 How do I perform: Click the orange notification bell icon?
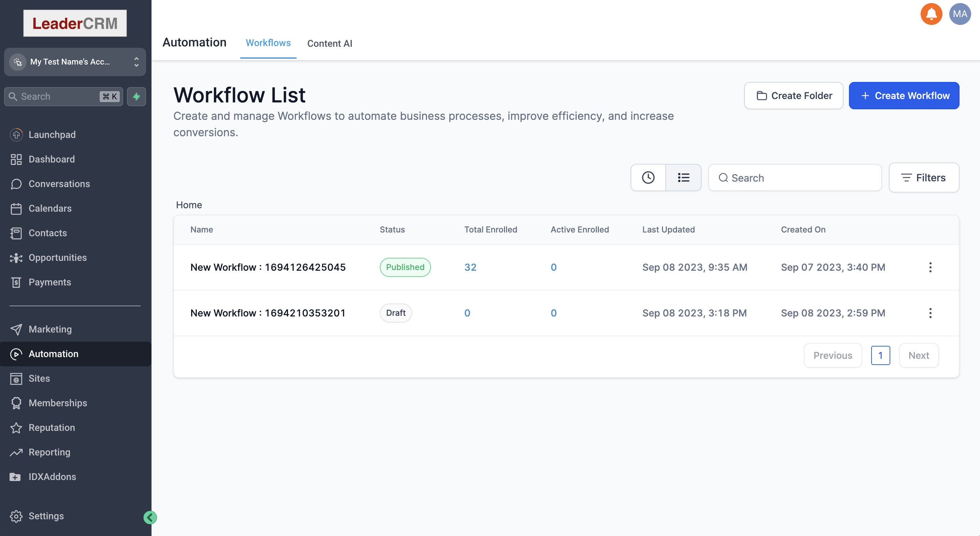(931, 14)
